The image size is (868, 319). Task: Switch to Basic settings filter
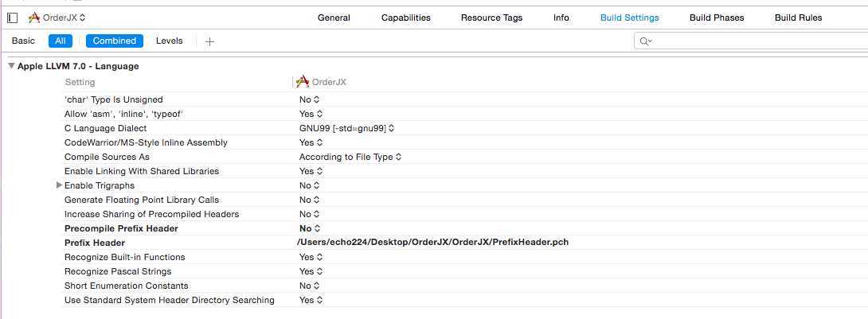tap(23, 41)
